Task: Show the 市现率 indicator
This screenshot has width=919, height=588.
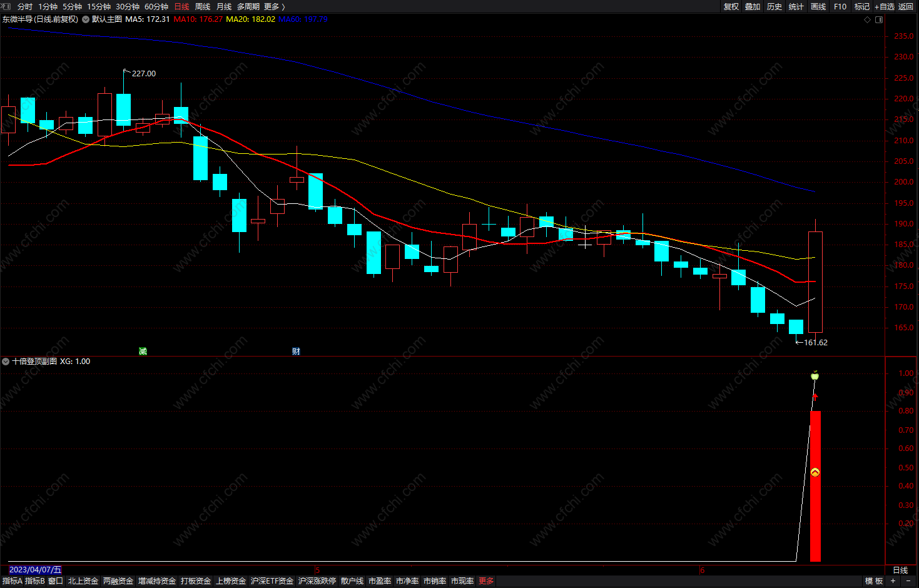Action: tap(462, 581)
